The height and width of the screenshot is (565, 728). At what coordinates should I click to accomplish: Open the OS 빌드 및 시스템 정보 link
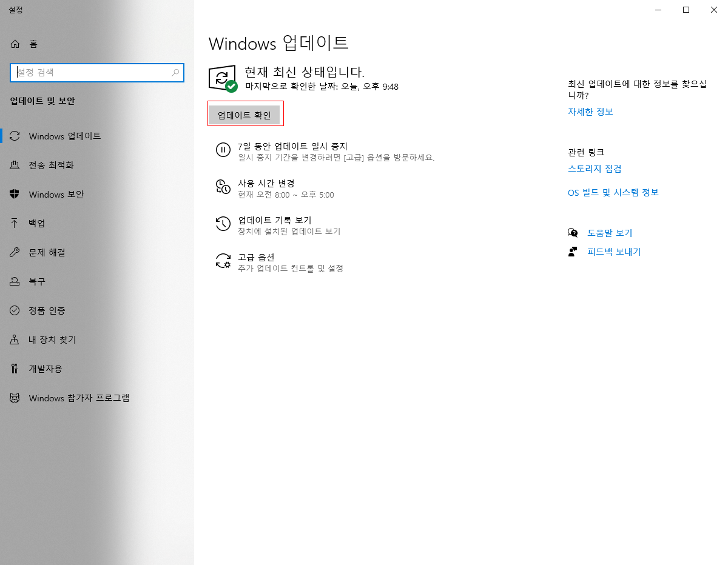613,192
